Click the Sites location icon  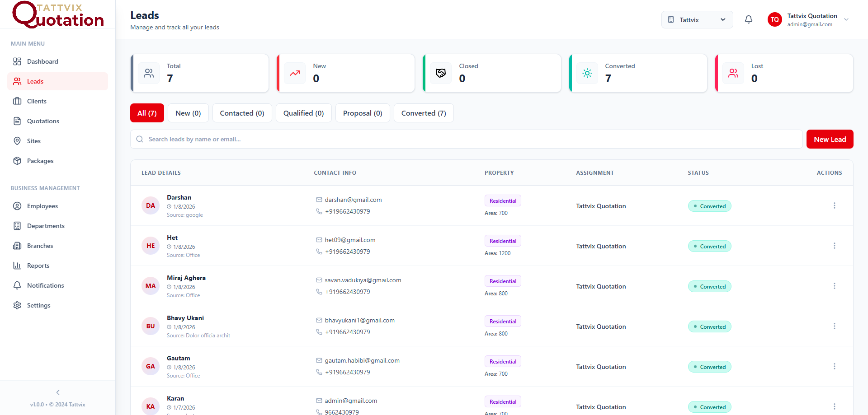tap(17, 141)
